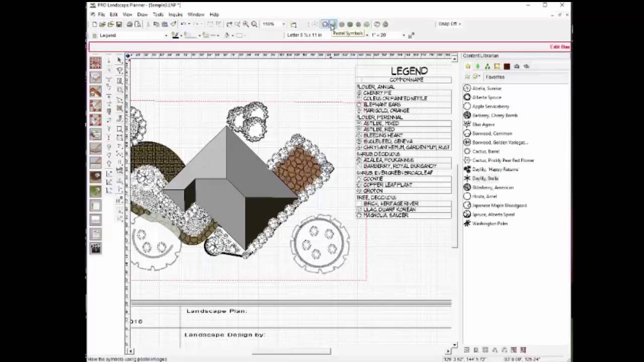Click the three trees icon in Content Librarian
The image size is (644, 362).
click(x=487, y=66)
